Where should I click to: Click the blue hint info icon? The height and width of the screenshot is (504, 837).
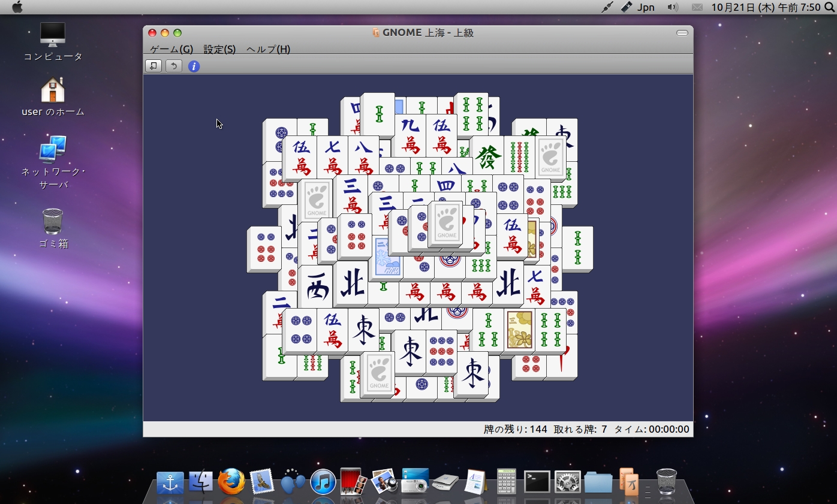coord(194,67)
